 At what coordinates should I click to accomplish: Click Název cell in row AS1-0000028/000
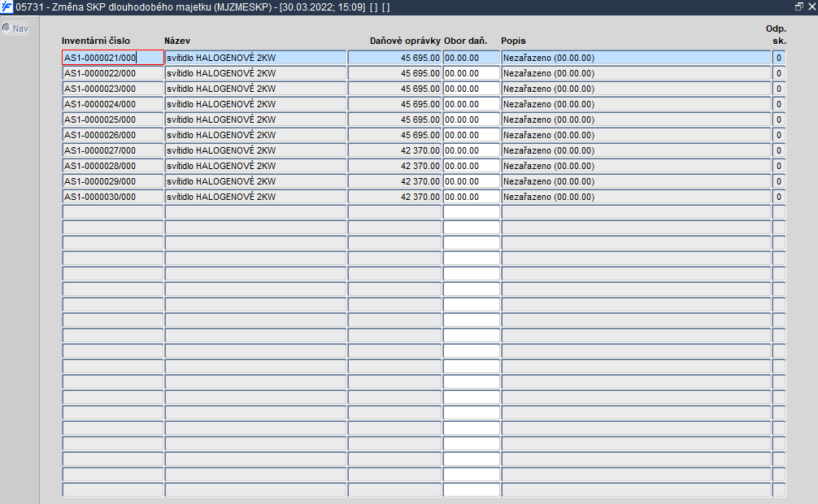coord(255,166)
